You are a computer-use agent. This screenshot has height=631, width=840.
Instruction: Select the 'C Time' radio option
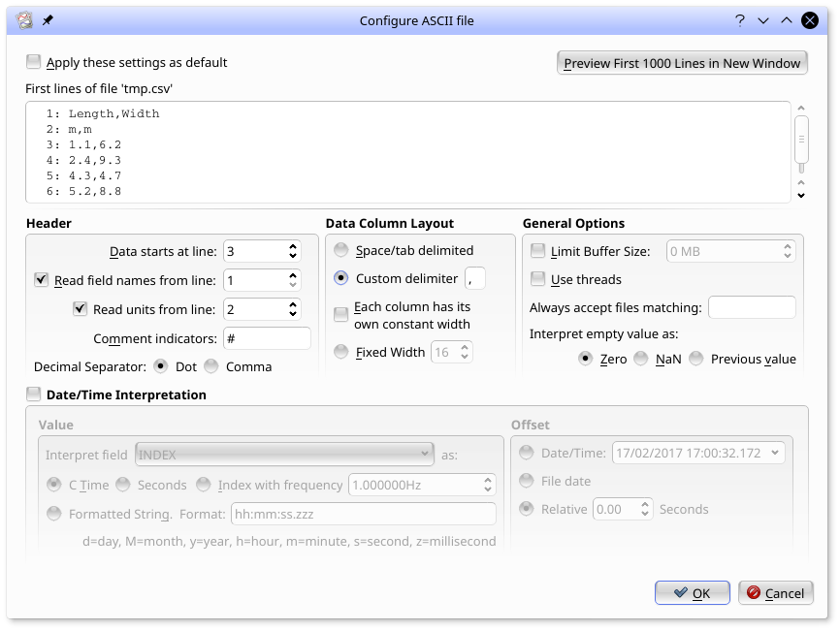tap(54, 485)
